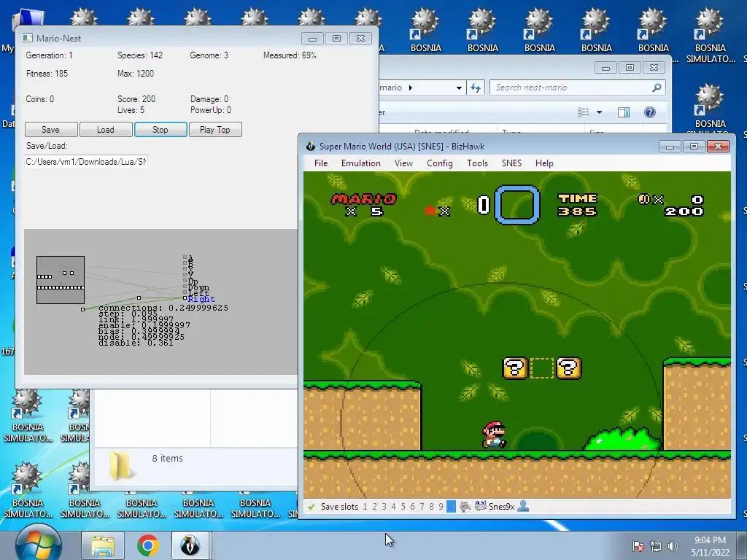747x560 pixels.
Task: Toggle the Explorer preview pane icon
Action: [x=623, y=112]
